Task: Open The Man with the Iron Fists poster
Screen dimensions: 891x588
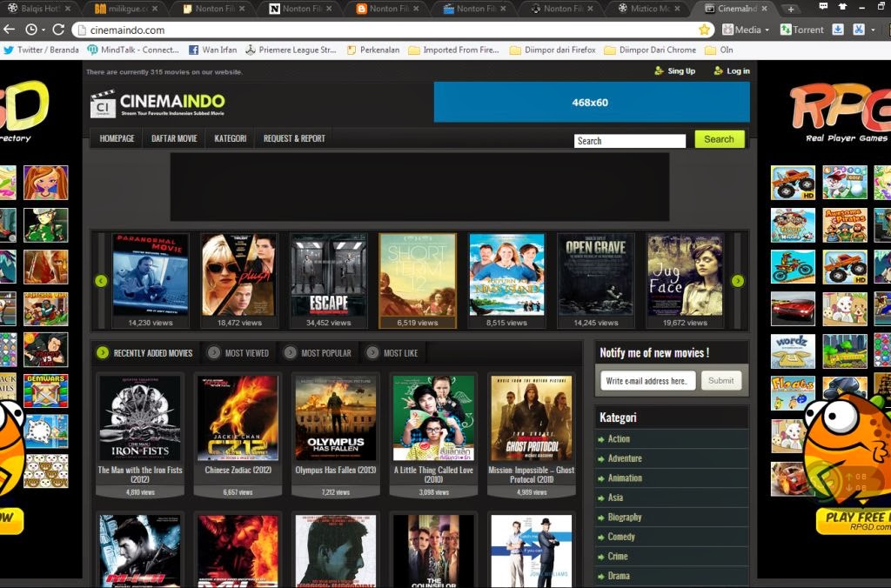Action: coord(140,418)
